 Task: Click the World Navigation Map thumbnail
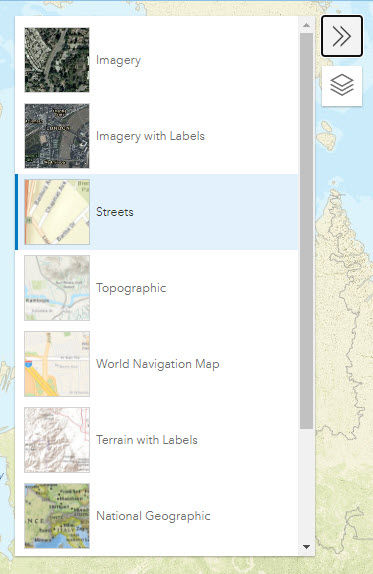(57, 364)
